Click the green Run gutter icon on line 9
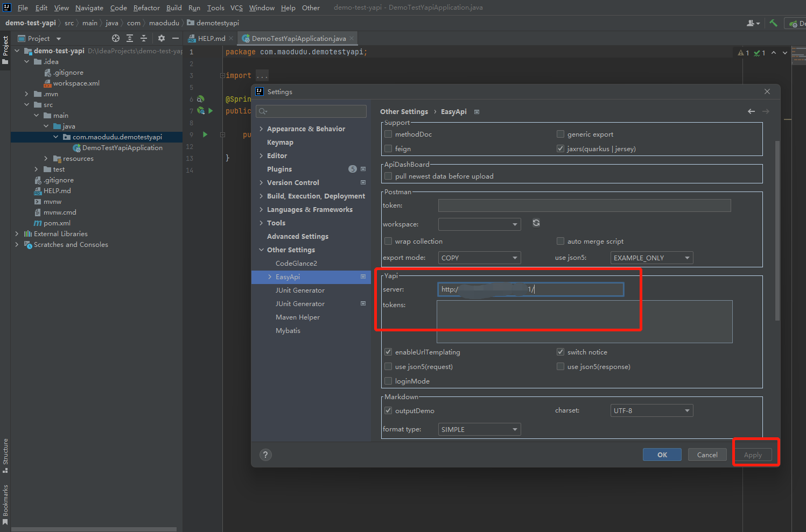 click(x=205, y=134)
